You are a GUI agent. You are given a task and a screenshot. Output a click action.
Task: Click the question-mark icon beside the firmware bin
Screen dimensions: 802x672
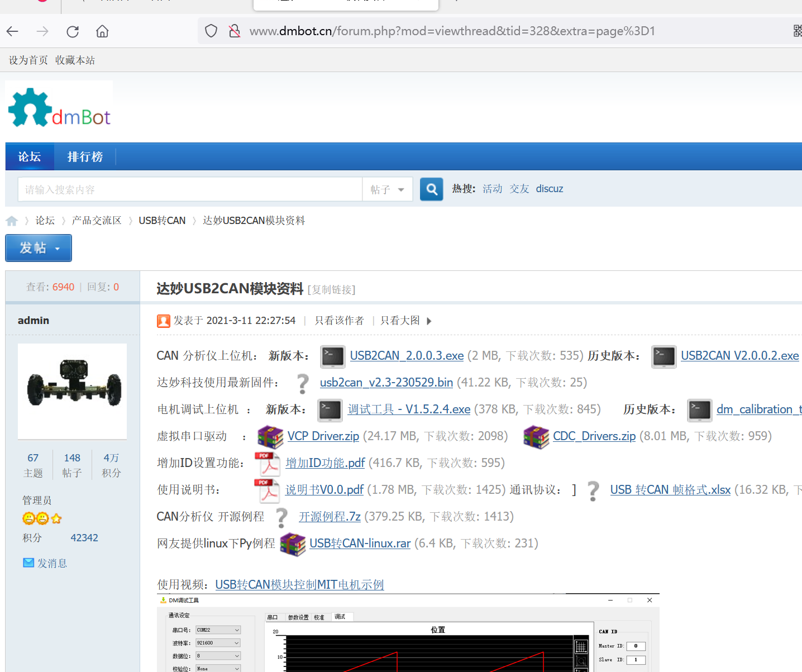tap(302, 383)
